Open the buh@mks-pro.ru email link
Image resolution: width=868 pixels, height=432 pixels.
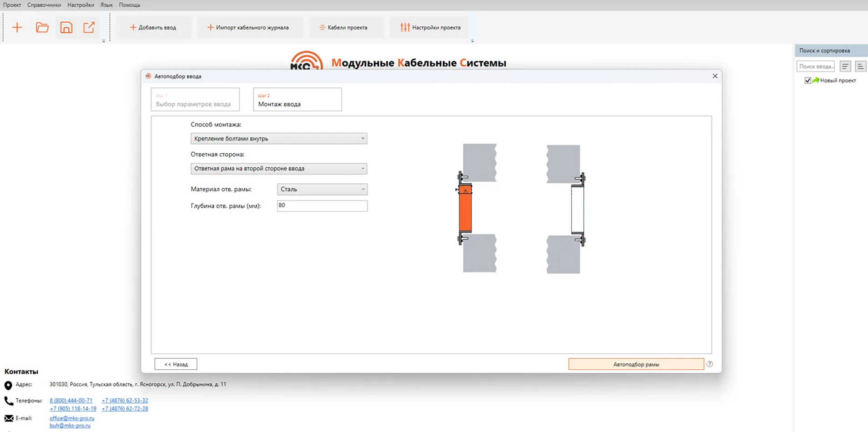point(70,426)
